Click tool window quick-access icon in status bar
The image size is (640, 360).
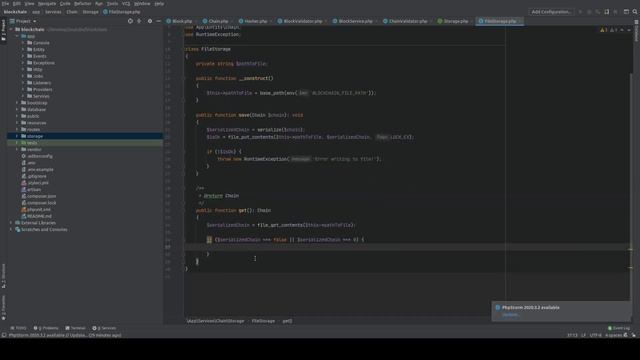4,335
